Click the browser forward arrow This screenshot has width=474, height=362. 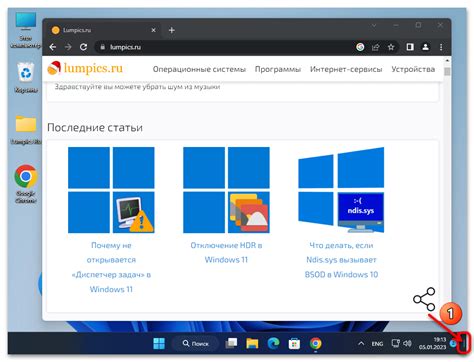pos(68,47)
